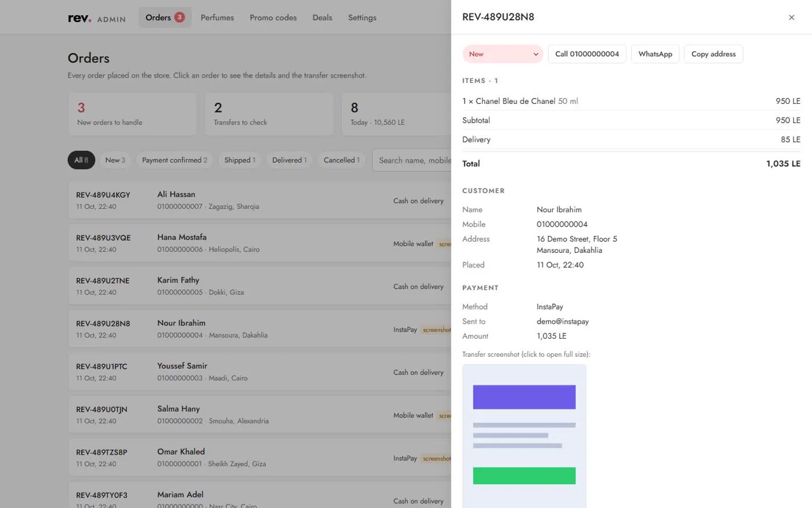This screenshot has width=812, height=508.
Task: Switch to the Promo codes tab
Action: click(273, 17)
